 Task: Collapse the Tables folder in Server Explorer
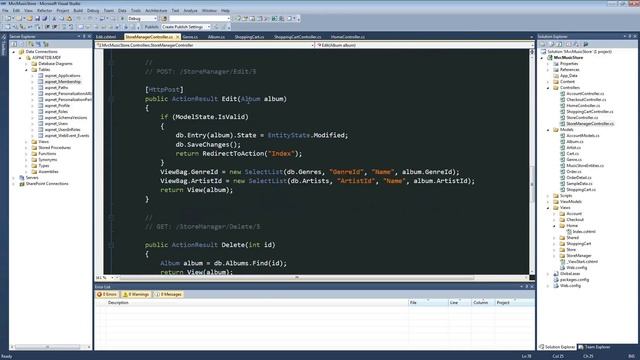click(27, 70)
